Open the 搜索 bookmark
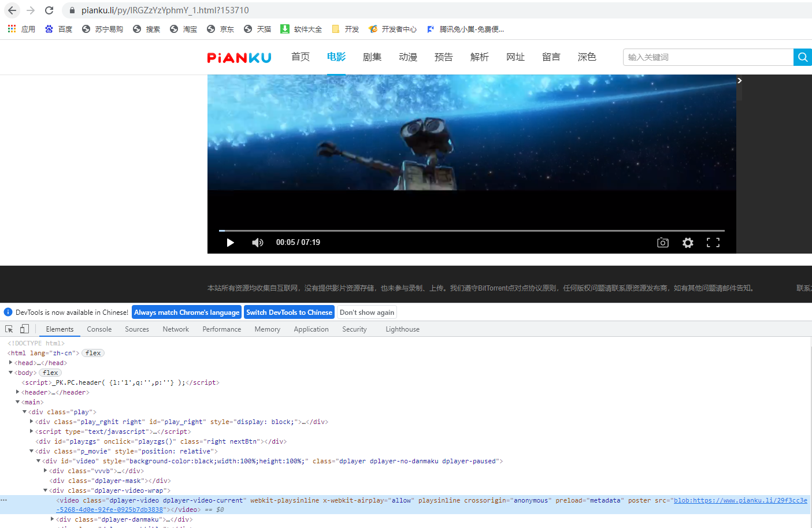The width and height of the screenshot is (812, 528). tap(146, 29)
